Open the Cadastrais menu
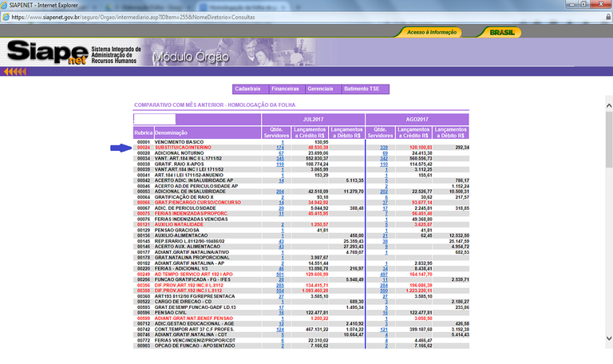Viewport: 613px width, 364px height. click(x=249, y=89)
